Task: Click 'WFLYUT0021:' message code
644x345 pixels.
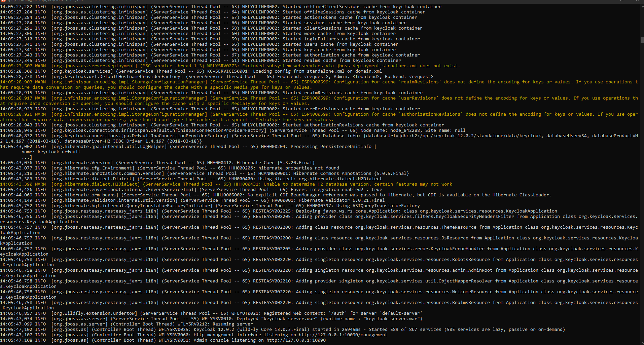Action: 246,313
